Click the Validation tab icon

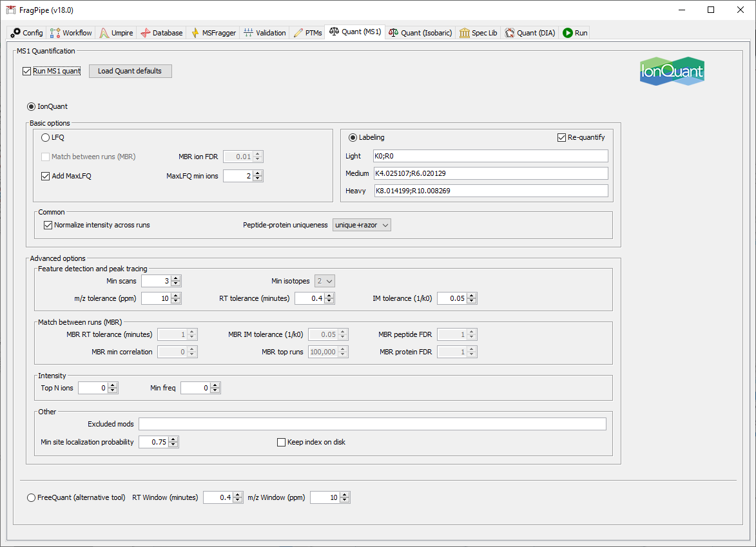click(x=248, y=33)
